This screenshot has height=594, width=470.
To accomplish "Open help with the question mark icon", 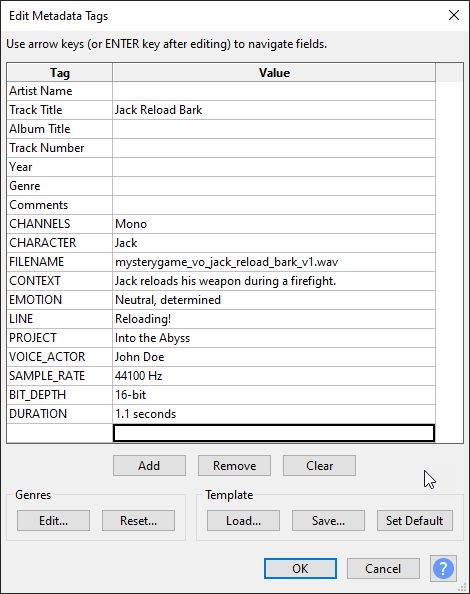I will pyautogui.click(x=443, y=568).
